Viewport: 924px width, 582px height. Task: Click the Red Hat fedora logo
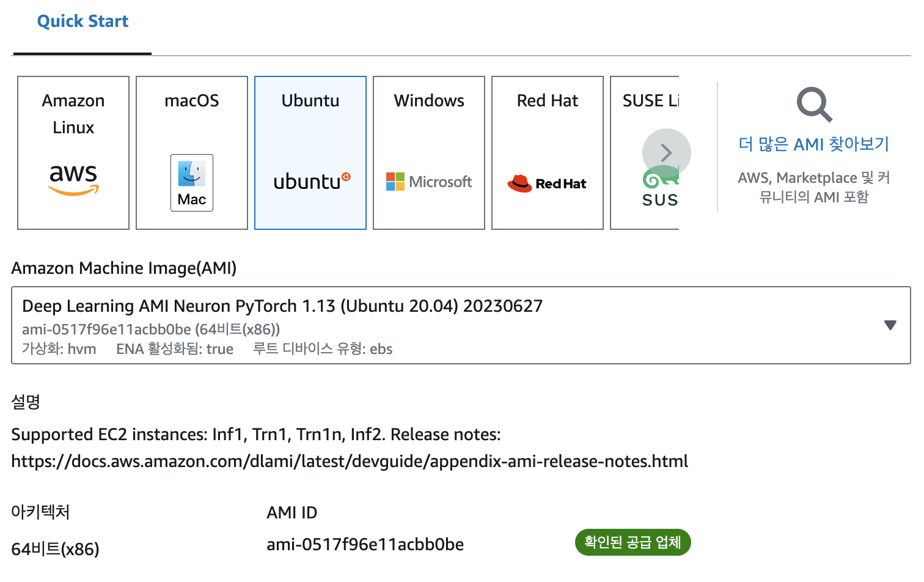point(547,183)
